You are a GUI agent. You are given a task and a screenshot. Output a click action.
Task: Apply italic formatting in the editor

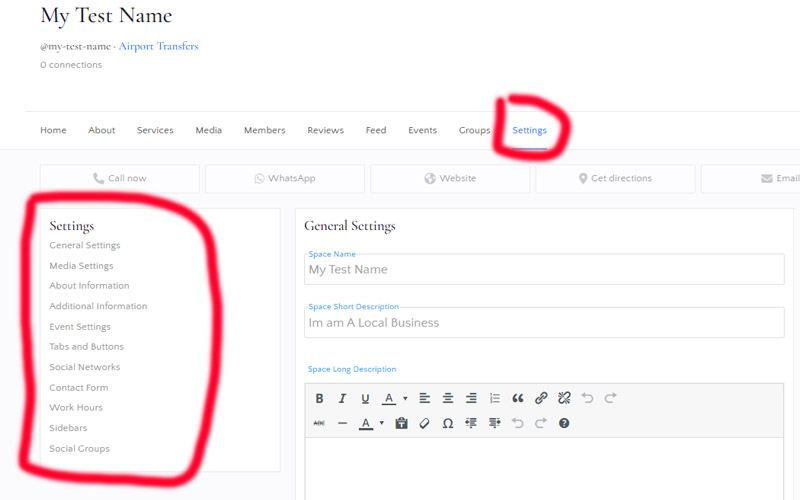[x=342, y=398]
